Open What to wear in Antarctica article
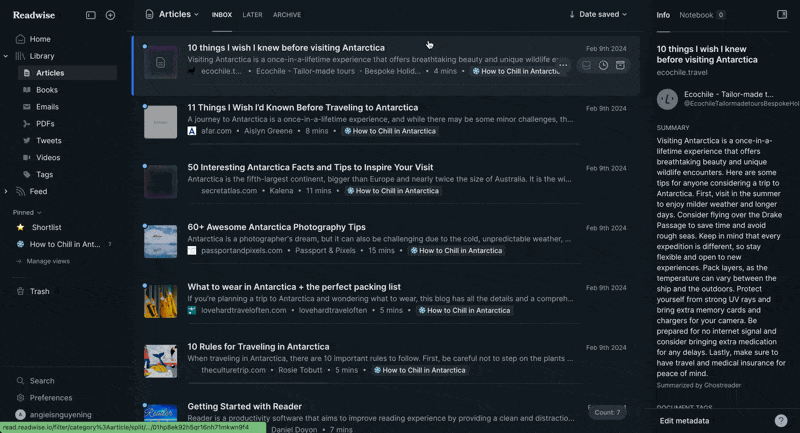The width and height of the screenshot is (800, 433). coord(294,287)
